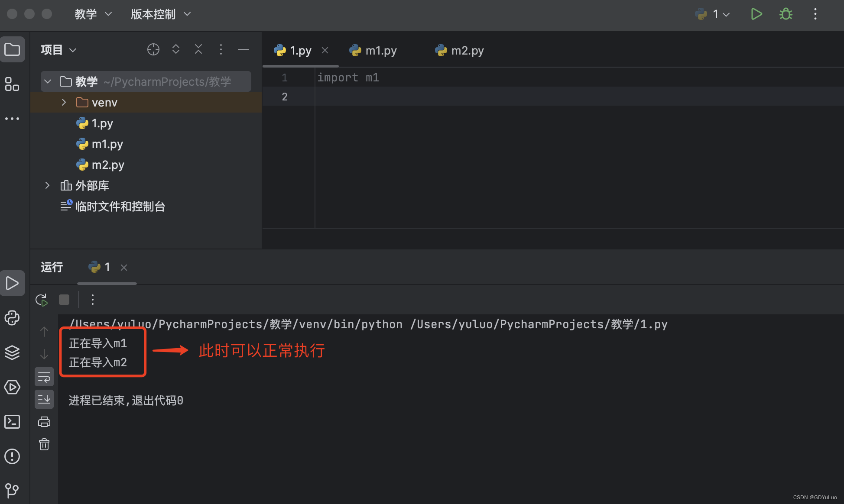
Task: Toggle the Project tool window folder icon
Action: click(12, 50)
